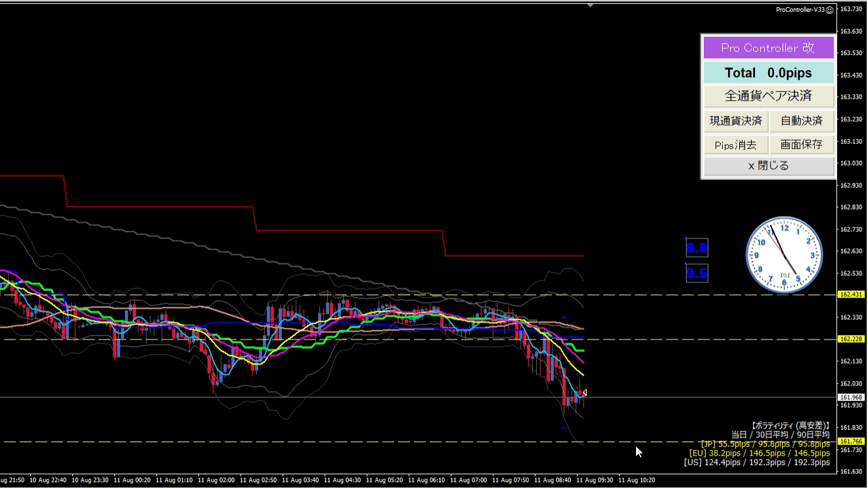Click the Total 0.0pips display

[x=769, y=73]
